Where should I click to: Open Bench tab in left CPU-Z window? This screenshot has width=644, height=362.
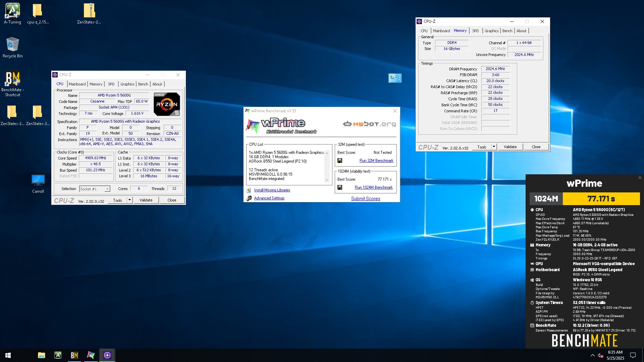143,84
